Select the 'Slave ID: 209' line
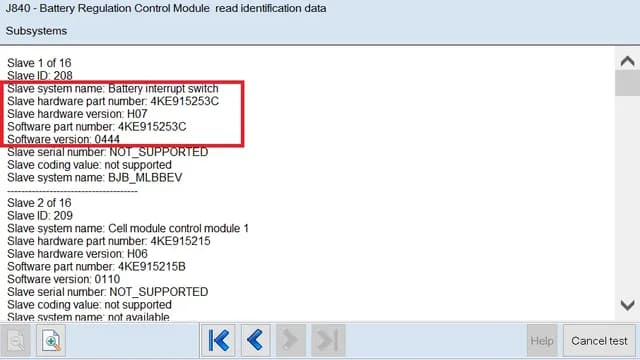The height and width of the screenshot is (360, 640). pos(40,216)
